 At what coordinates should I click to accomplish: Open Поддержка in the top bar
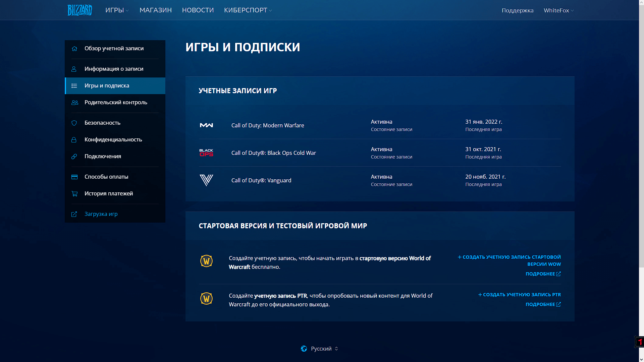tap(518, 10)
